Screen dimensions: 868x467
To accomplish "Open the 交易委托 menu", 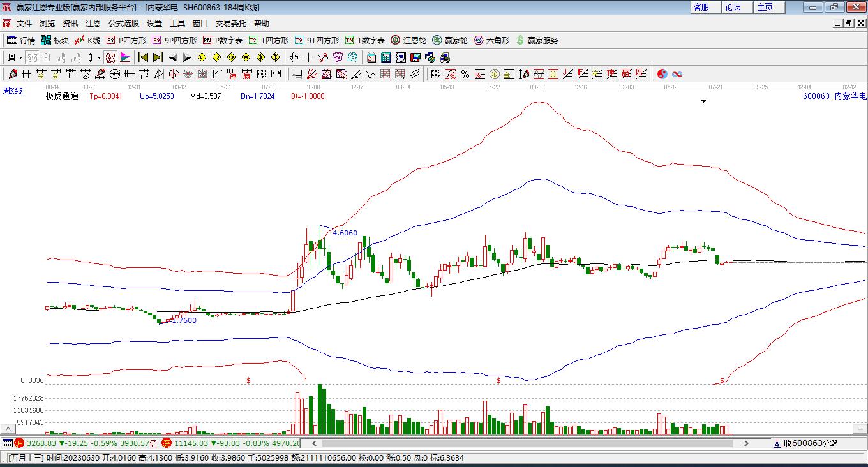I will [x=230, y=24].
